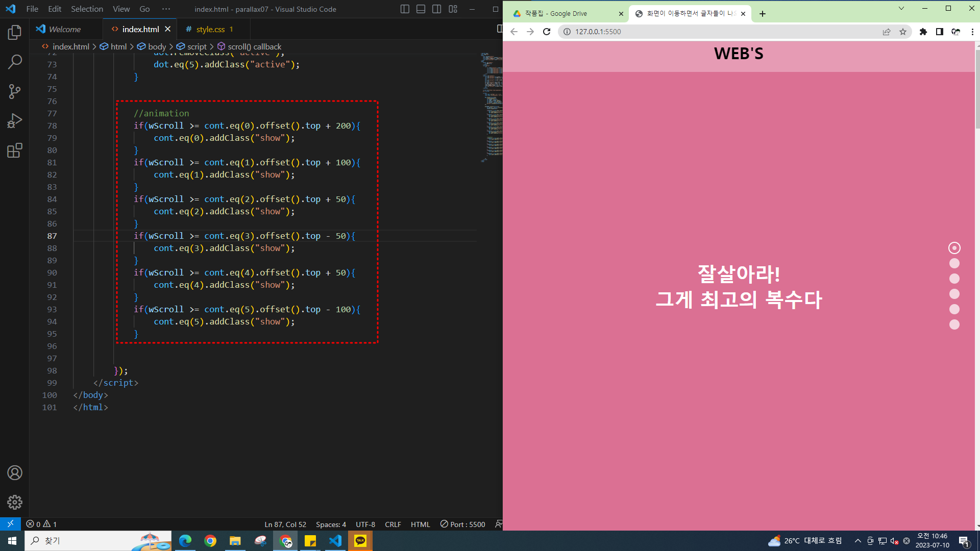This screenshot has height=551, width=980.
Task: Open the Extensions view
Action: [15, 151]
